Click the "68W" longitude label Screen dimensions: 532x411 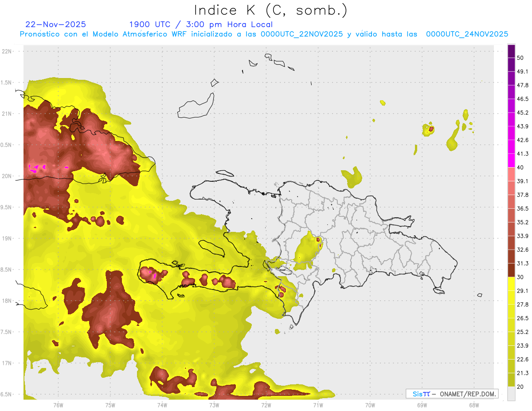[x=473, y=405]
